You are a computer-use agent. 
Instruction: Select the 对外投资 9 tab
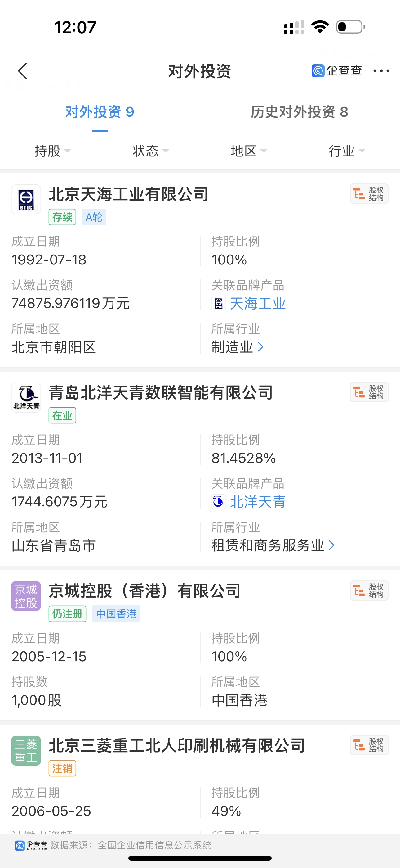[x=100, y=112]
